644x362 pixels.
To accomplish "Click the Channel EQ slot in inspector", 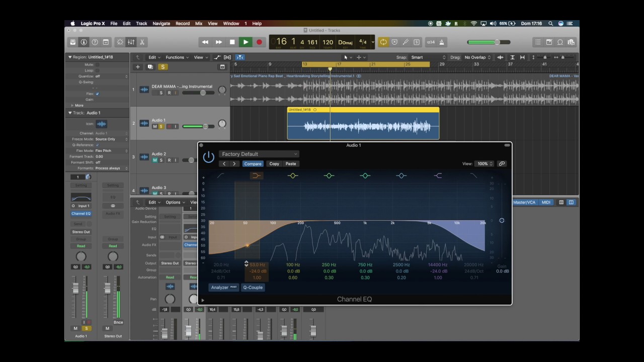I will pos(81,214).
